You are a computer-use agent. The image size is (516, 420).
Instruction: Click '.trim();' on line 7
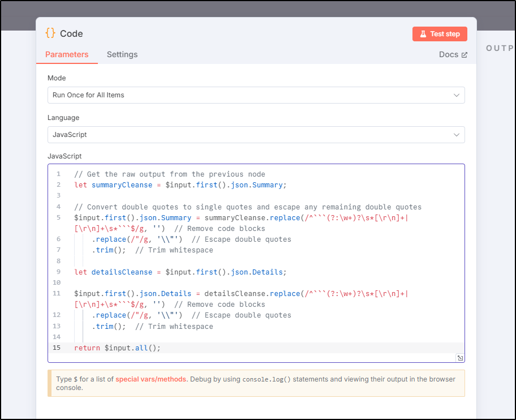pos(109,250)
